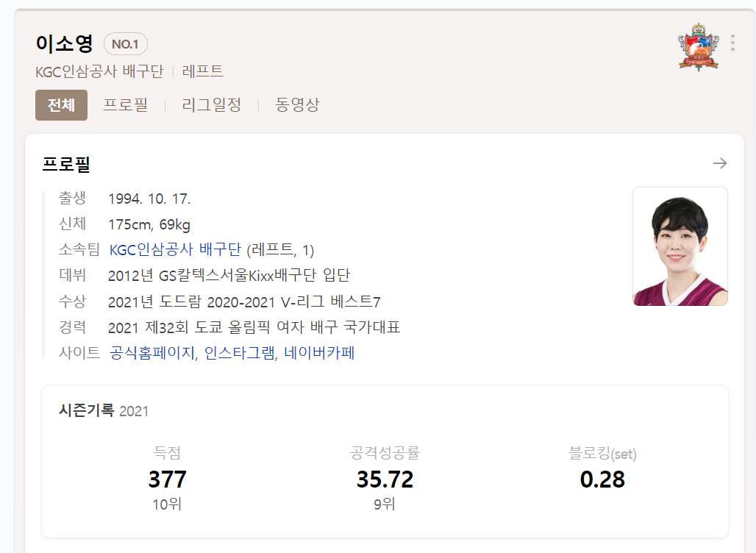756x553 pixels.
Task: Open the three-dot more options menu
Action: (732, 43)
